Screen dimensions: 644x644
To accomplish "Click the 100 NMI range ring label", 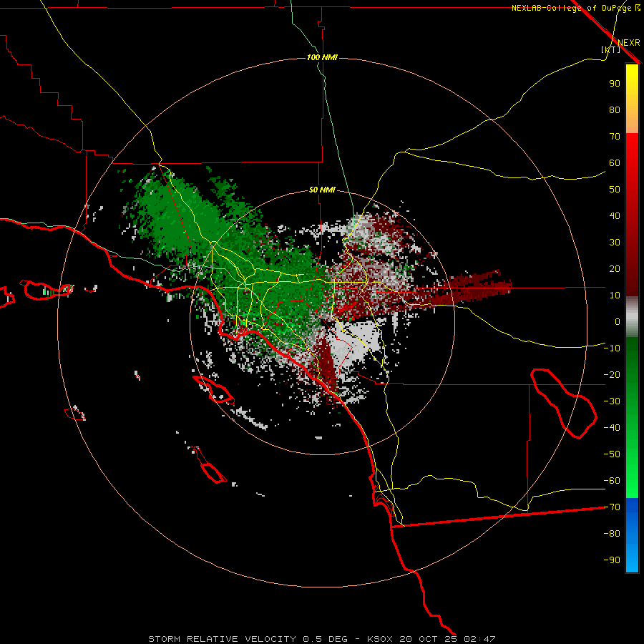I will 322,57.
